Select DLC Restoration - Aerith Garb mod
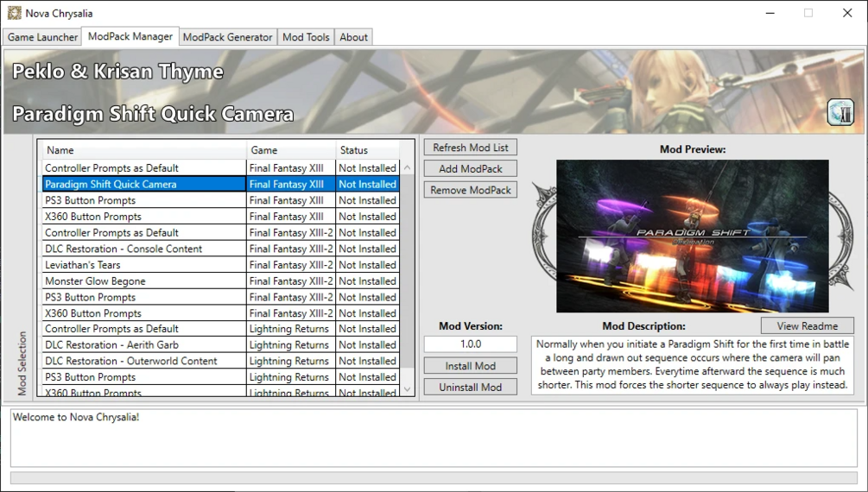 (x=221, y=344)
